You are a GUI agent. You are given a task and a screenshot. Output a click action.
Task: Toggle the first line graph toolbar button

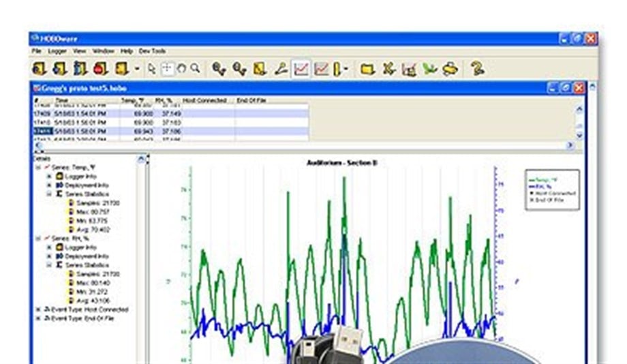click(x=301, y=69)
